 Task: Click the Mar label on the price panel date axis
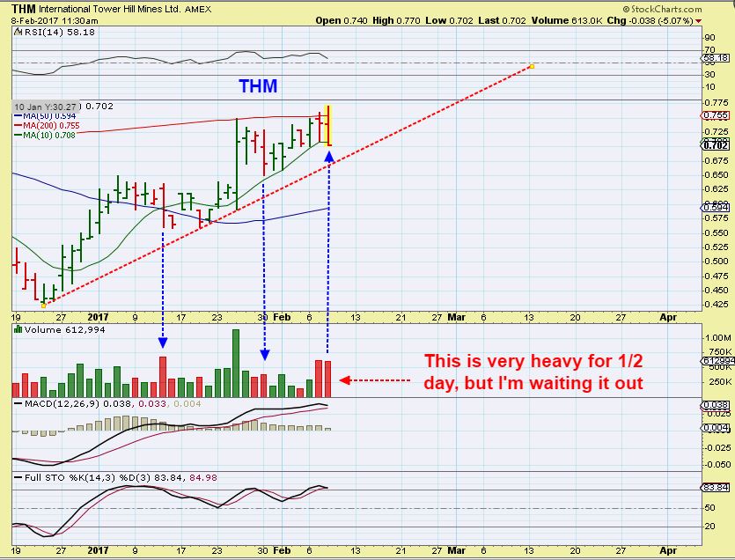(457, 317)
